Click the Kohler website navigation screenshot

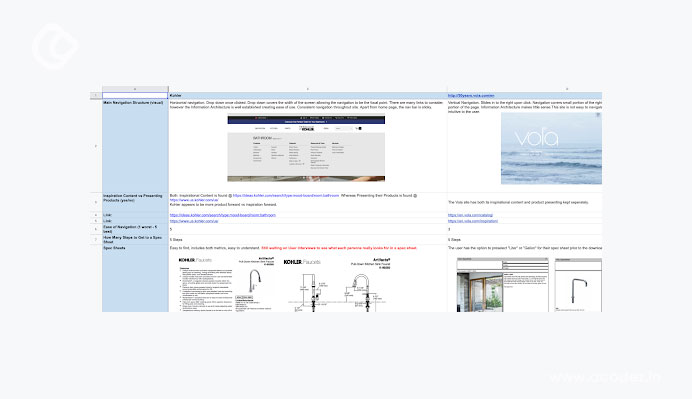[306, 148]
